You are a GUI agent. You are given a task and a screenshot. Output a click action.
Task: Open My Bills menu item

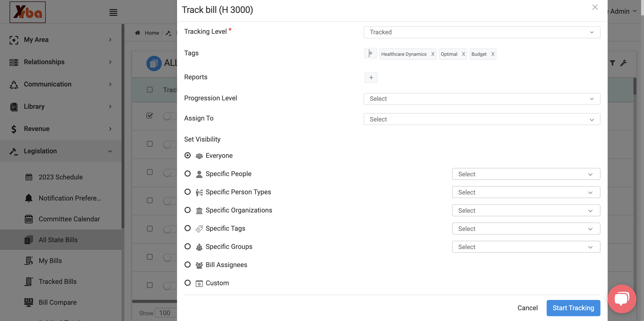pyautogui.click(x=61, y=261)
